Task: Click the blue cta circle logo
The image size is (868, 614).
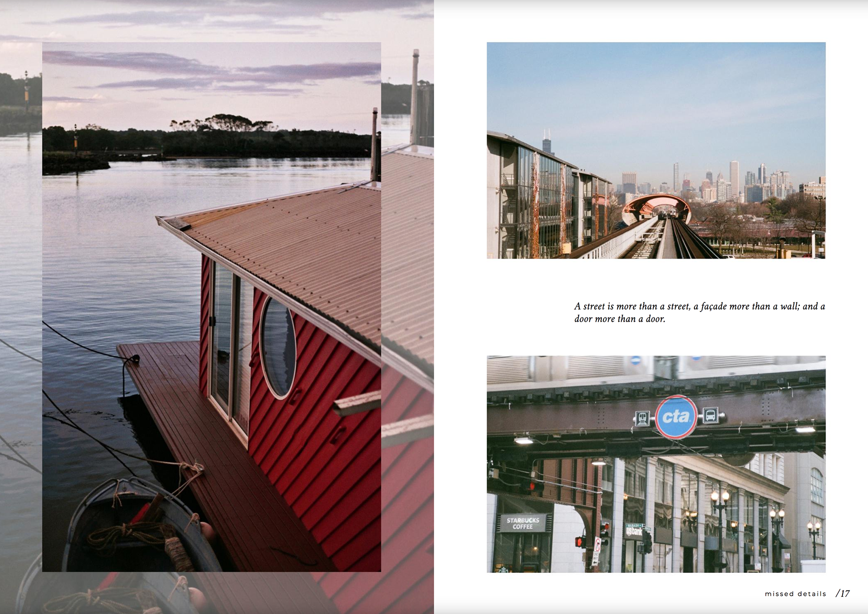Action: [676, 417]
